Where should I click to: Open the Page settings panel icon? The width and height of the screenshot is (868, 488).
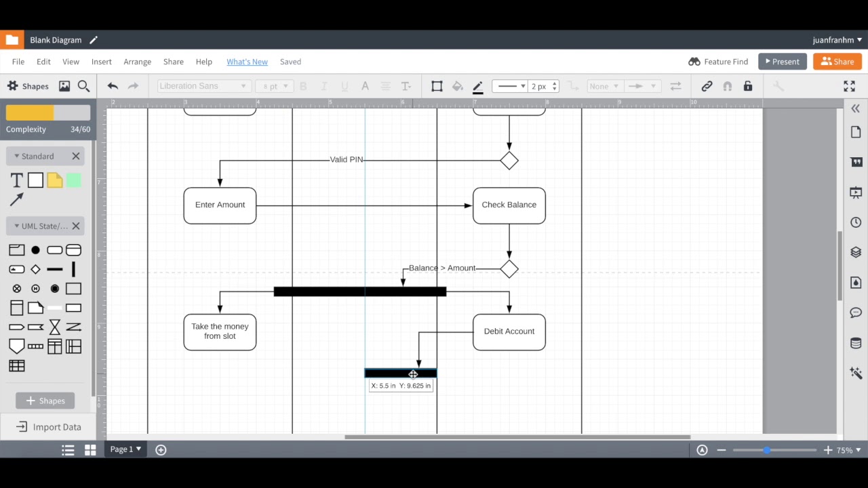[x=856, y=132]
